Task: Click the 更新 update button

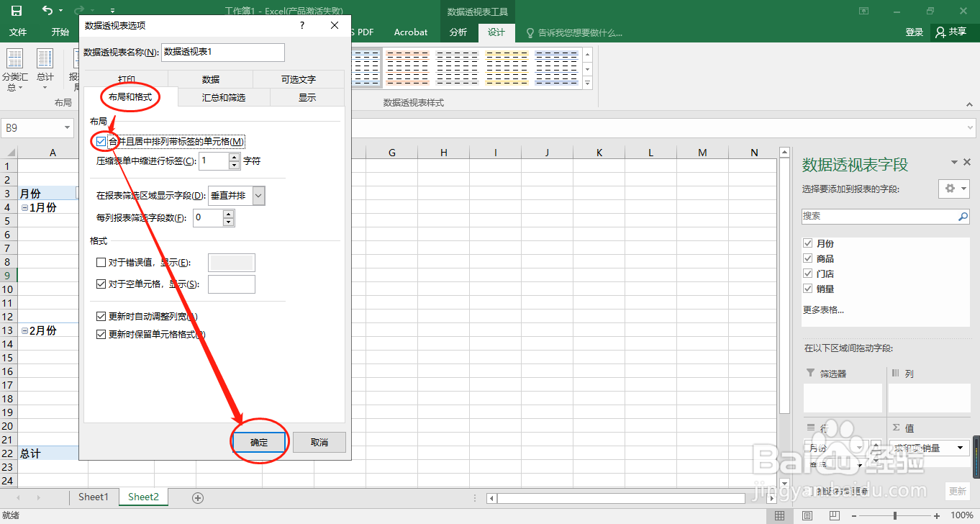Action: coord(958,491)
